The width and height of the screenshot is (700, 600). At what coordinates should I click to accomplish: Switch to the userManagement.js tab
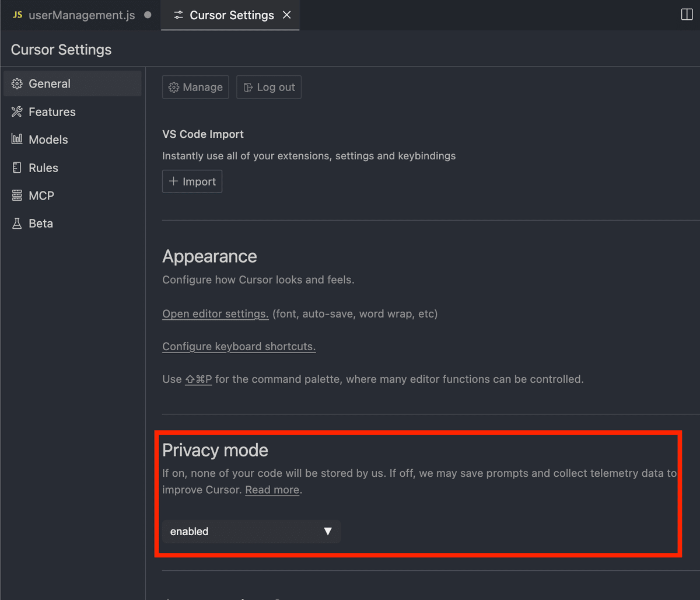tap(81, 15)
